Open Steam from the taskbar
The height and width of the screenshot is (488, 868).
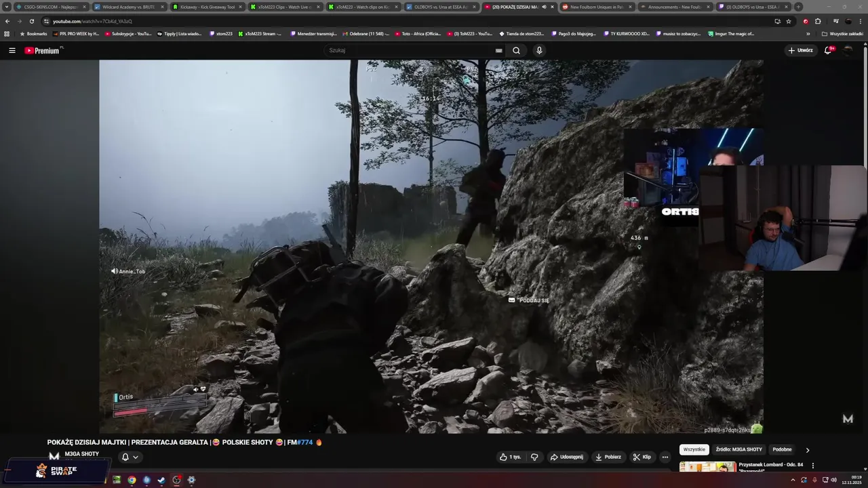pyautogui.click(x=161, y=480)
